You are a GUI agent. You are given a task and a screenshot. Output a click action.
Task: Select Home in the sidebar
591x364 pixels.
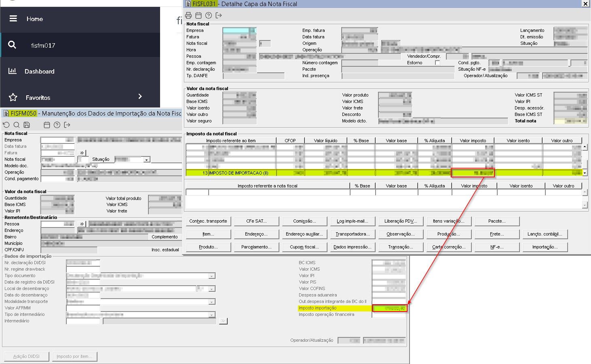point(35,19)
